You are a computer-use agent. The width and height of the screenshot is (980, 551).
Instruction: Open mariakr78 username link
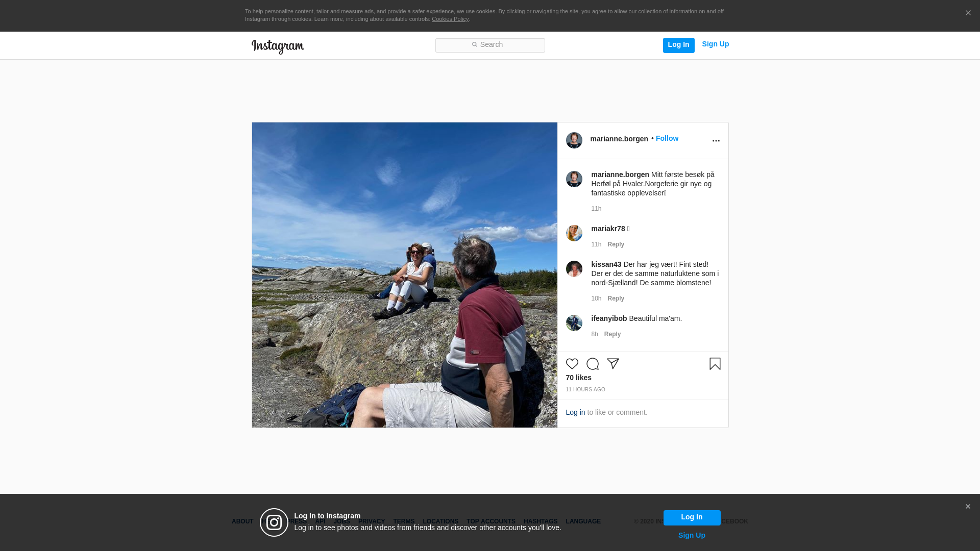tap(608, 229)
